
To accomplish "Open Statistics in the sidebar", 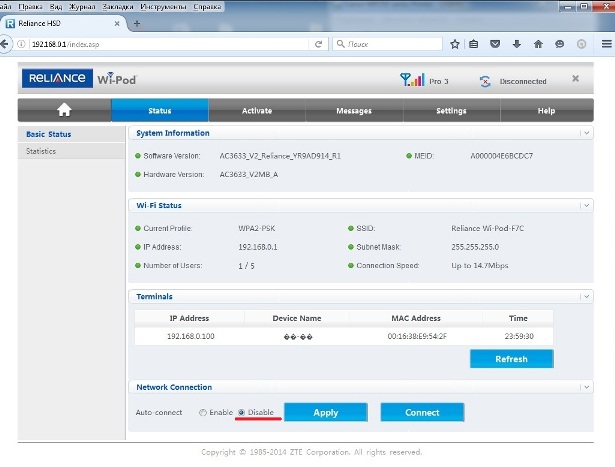I will pyautogui.click(x=41, y=151).
